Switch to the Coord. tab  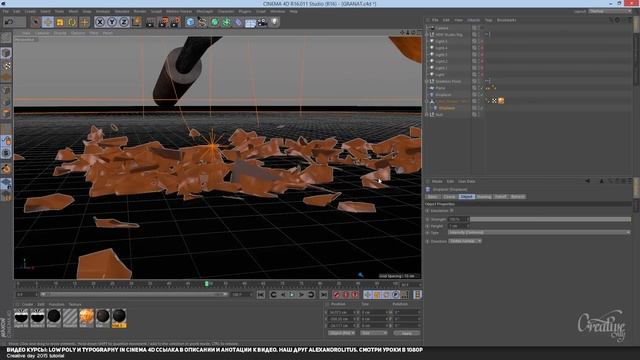pos(449,197)
